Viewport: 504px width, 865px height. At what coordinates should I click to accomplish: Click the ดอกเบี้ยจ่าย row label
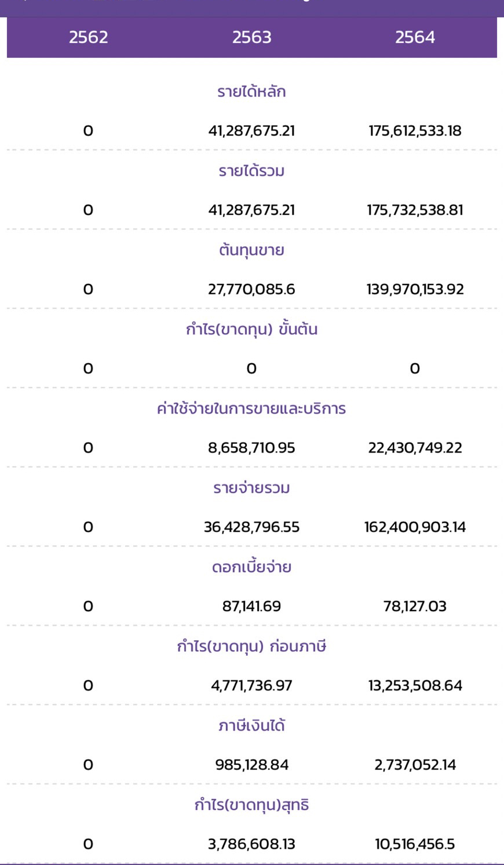click(x=251, y=567)
